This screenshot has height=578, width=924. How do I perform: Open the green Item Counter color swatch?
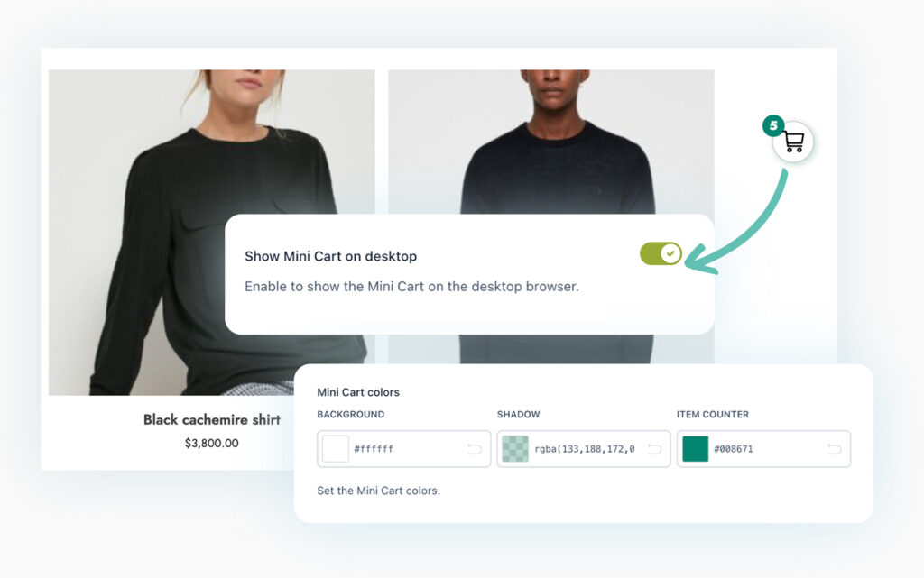point(696,449)
